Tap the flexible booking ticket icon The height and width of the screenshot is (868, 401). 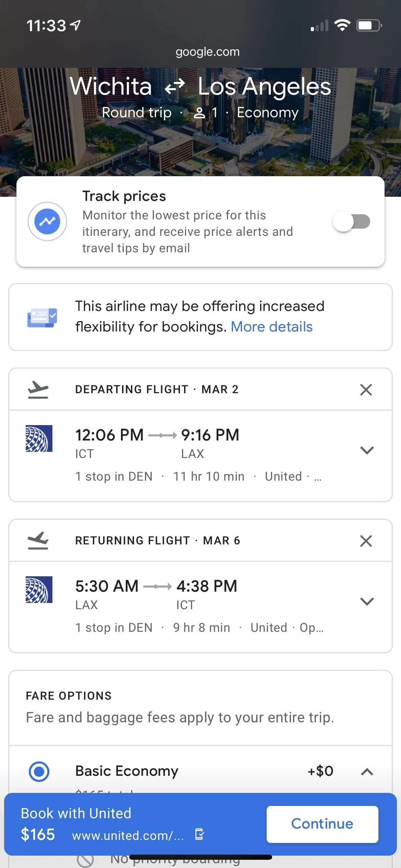coord(42,317)
